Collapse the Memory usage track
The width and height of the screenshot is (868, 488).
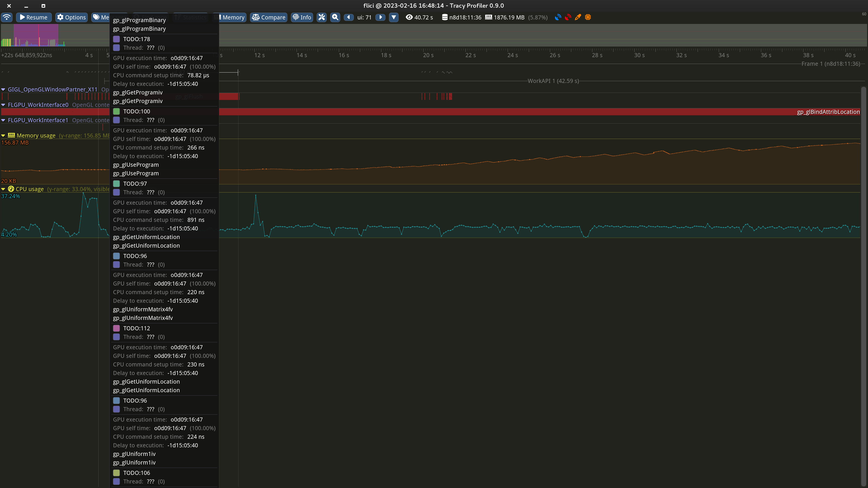pyautogui.click(x=3, y=135)
